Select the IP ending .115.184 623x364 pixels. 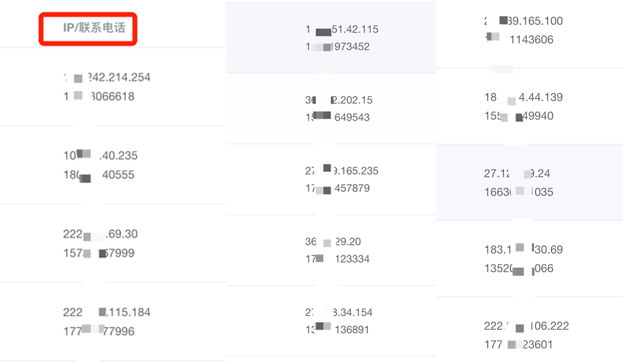pyautogui.click(x=106, y=312)
